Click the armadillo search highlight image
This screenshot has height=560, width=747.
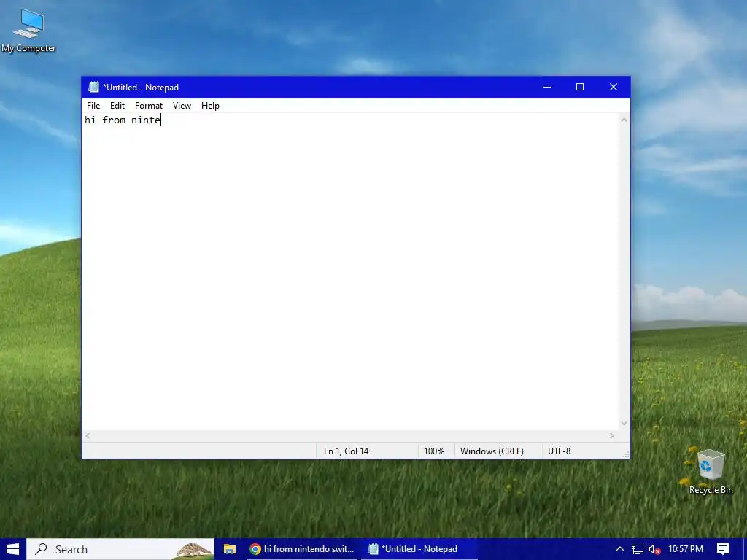coord(193,550)
